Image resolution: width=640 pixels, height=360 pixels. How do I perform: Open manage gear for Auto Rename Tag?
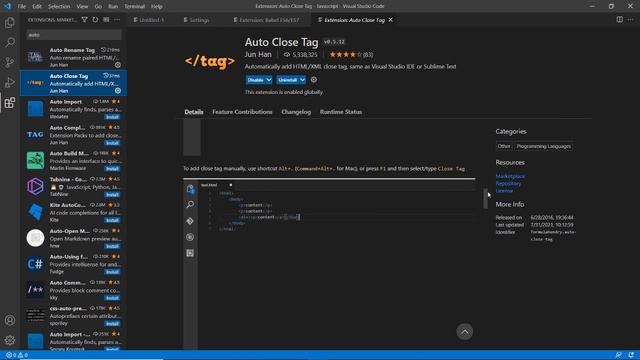click(x=118, y=65)
